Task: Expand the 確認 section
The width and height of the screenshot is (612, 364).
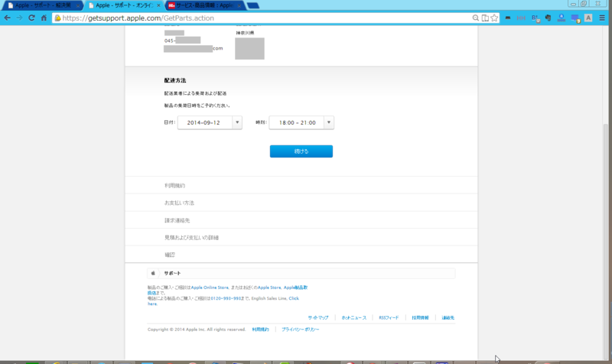Action: tap(301, 255)
